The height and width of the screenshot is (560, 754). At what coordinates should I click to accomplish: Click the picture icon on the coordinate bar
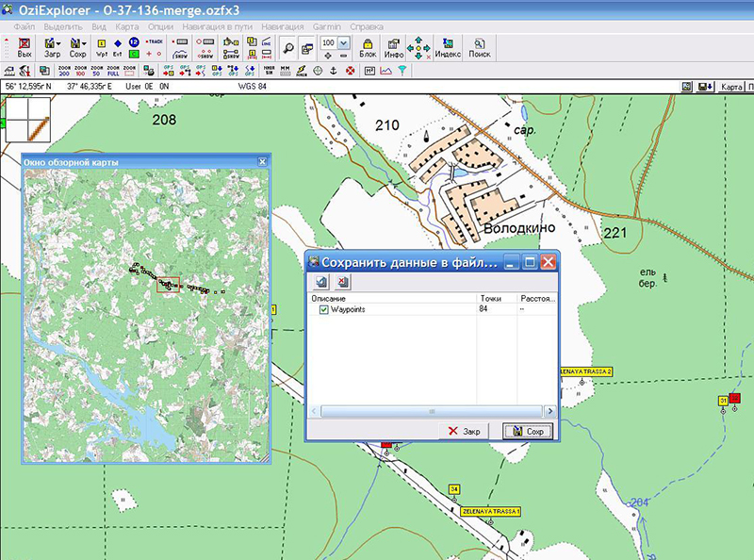tap(687, 87)
